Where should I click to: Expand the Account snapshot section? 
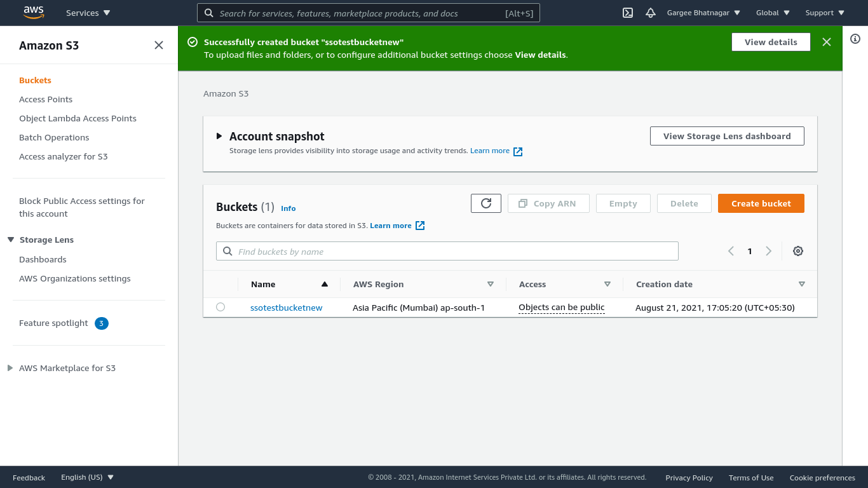click(219, 136)
